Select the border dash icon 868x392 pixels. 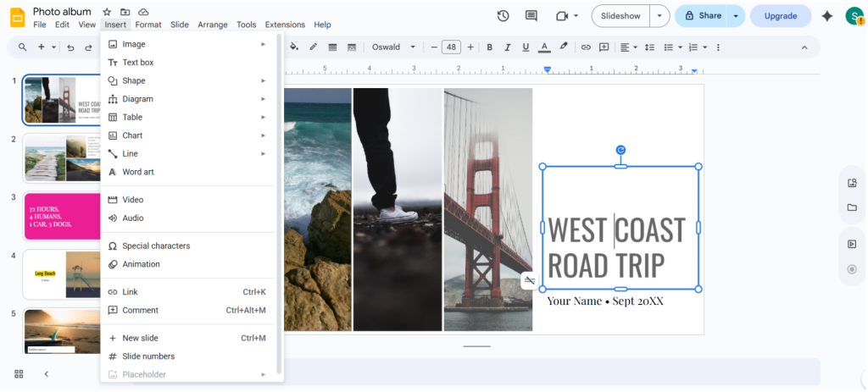(x=352, y=47)
